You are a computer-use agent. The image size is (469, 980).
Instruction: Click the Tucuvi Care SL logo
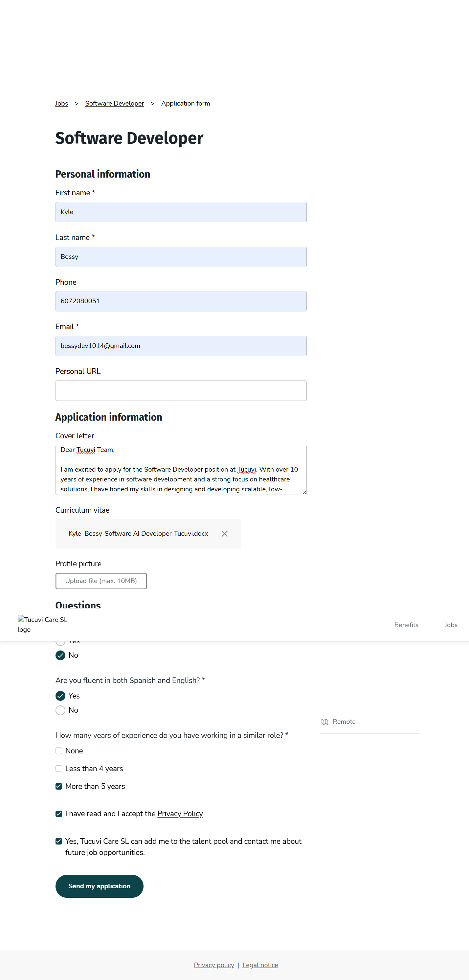point(42,624)
